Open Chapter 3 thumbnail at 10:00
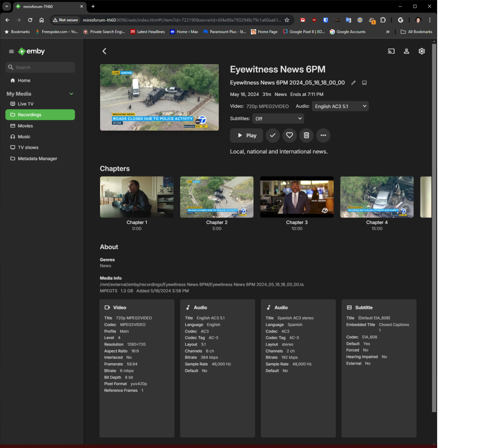The height and width of the screenshot is (448, 488). (297, 197)
